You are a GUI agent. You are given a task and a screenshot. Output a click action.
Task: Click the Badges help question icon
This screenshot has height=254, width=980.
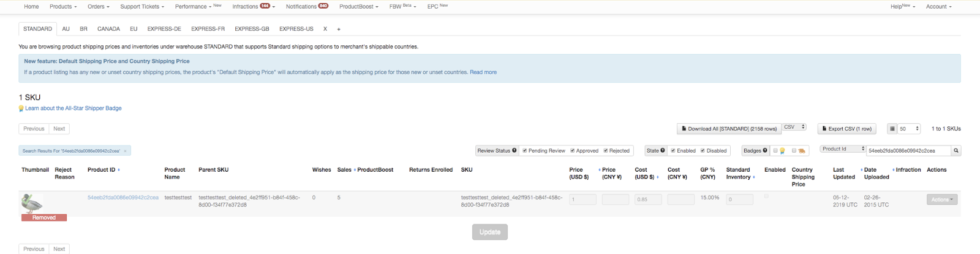coord(765,150)
